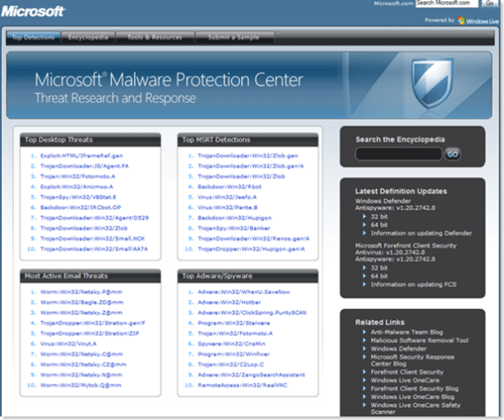Viewport: 504px width, 420px height.
Task: Open the Tools & Resources tab
Action: click(155, 38)
